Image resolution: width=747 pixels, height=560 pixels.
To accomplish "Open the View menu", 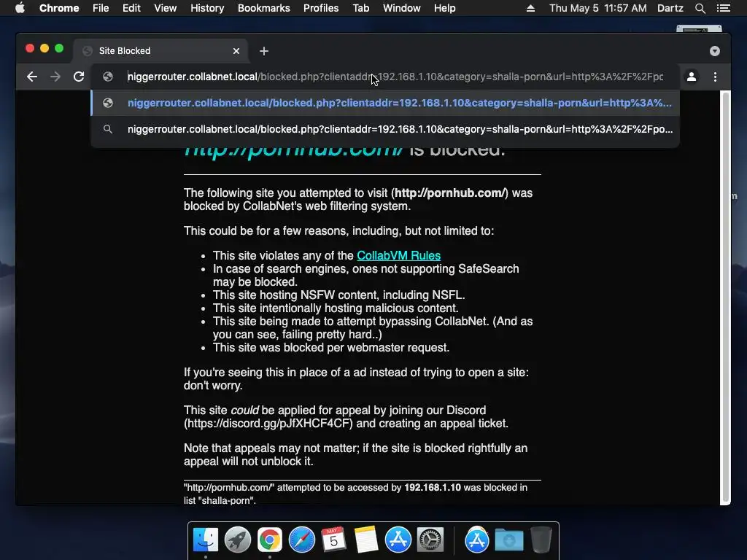I will coord(166,8).
